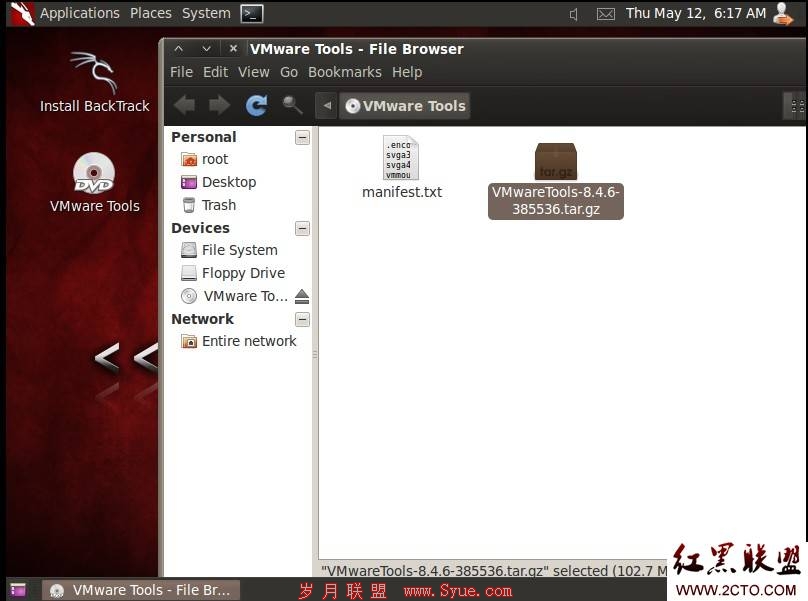Open the System menu in top panel
Viewport: 808px width, 601px height.
[x=206, y=13]
